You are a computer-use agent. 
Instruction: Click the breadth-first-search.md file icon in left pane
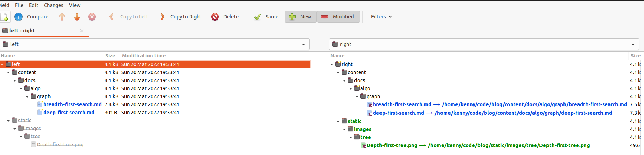(40, 104)
